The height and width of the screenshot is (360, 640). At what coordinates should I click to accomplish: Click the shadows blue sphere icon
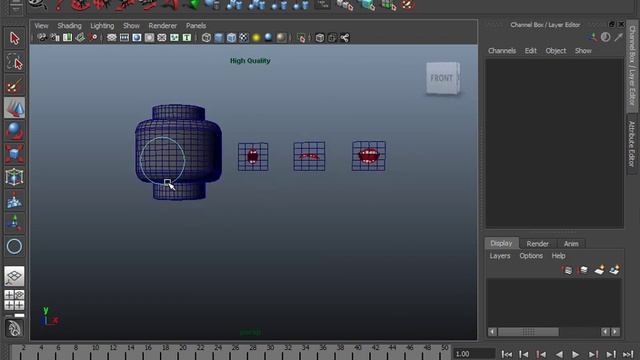269,38
